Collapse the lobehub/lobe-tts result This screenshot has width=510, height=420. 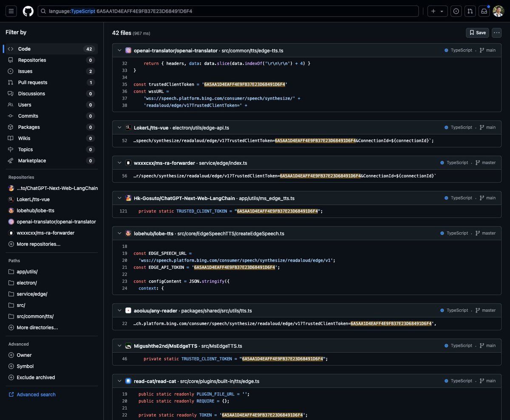119,233
